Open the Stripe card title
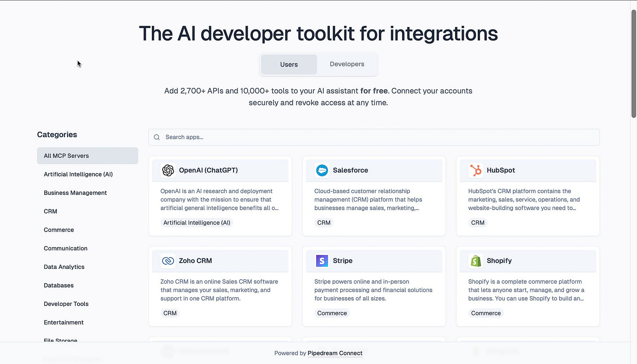 (343, 261)
